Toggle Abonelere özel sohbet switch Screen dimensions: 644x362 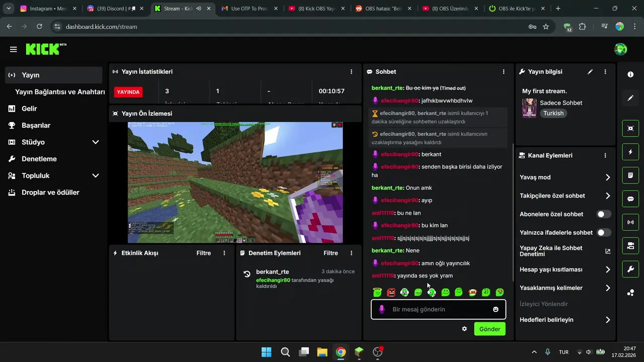point(604,214)
